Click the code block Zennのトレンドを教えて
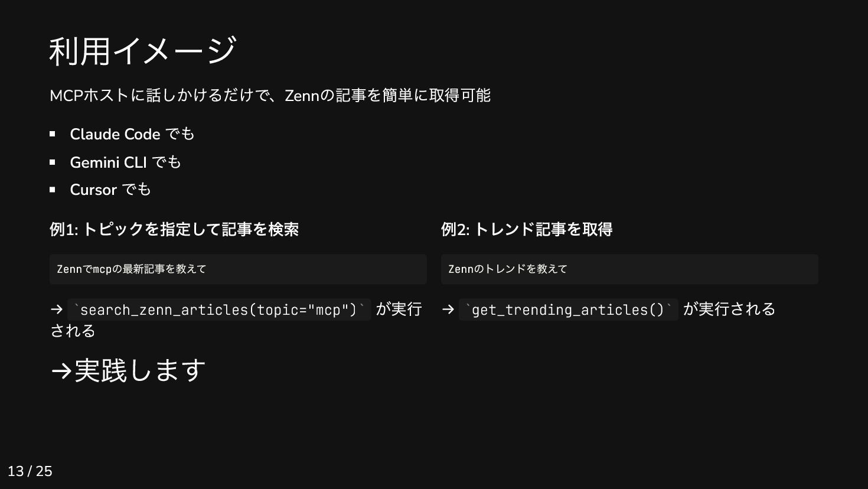868x489 pixels. [629, 269]
